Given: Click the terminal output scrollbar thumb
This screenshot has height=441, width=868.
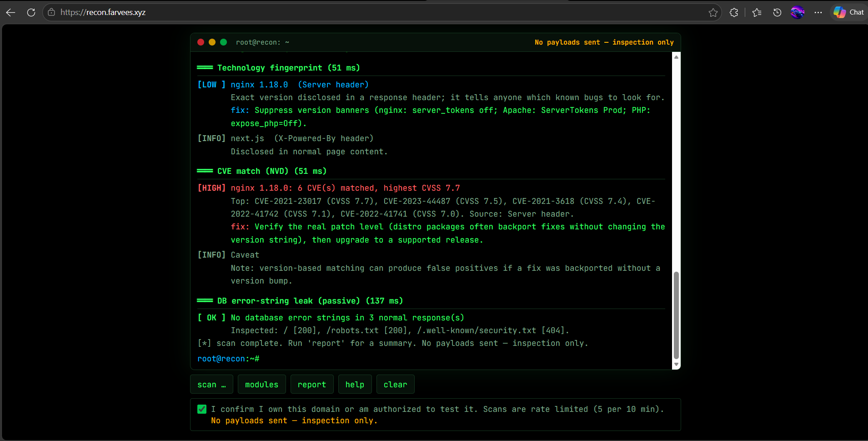Looking at the screenshot, I should point(676,315).
